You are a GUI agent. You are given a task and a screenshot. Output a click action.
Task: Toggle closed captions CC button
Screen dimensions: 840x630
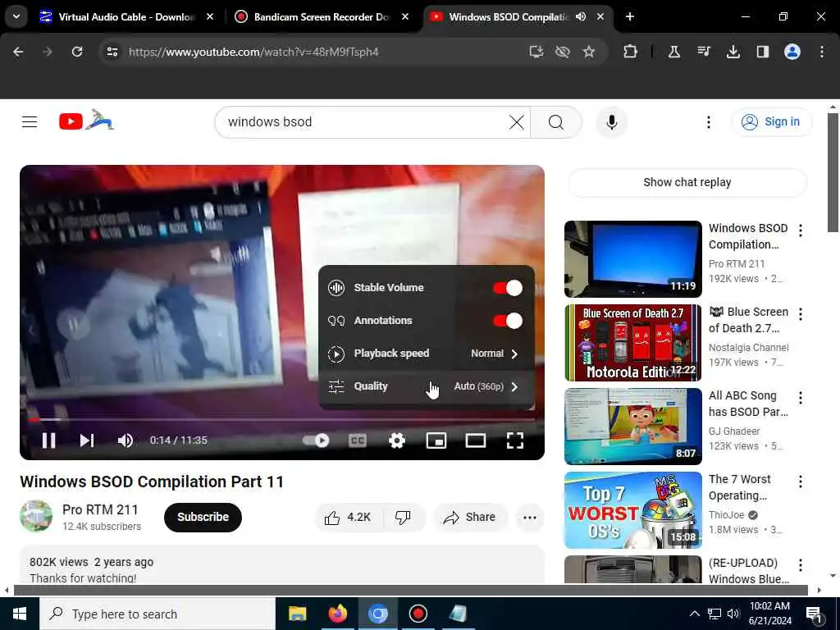click(x=358, y=441)
